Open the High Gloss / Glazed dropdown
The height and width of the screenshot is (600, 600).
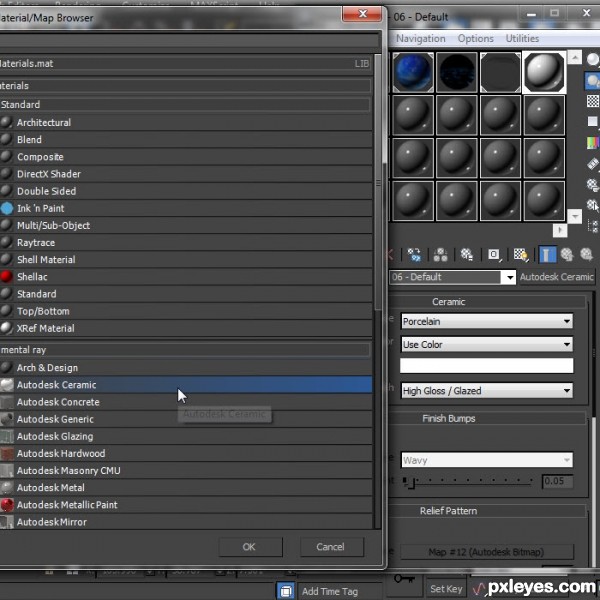[x=487, y=391]
